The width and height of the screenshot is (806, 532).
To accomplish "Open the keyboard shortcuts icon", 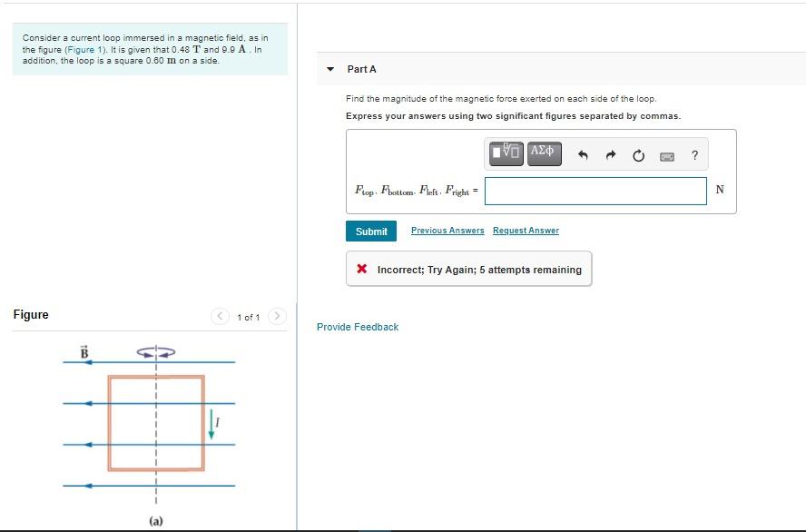I will (668, 156).
